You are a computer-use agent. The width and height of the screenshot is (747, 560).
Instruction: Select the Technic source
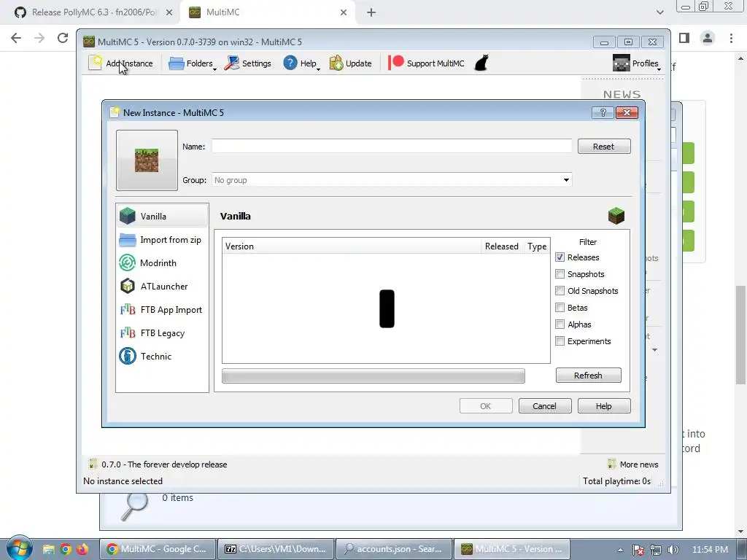(x=162, y=356)
